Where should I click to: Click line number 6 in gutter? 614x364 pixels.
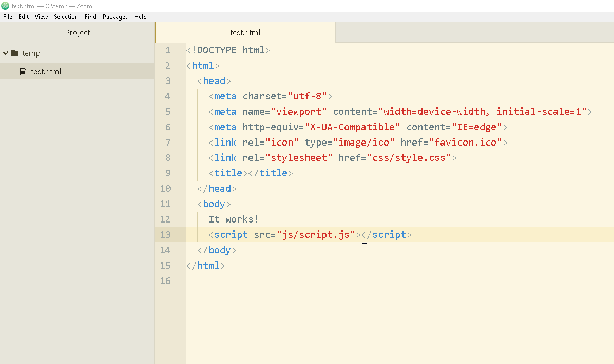pyautogui.click(x=168, y=127)
